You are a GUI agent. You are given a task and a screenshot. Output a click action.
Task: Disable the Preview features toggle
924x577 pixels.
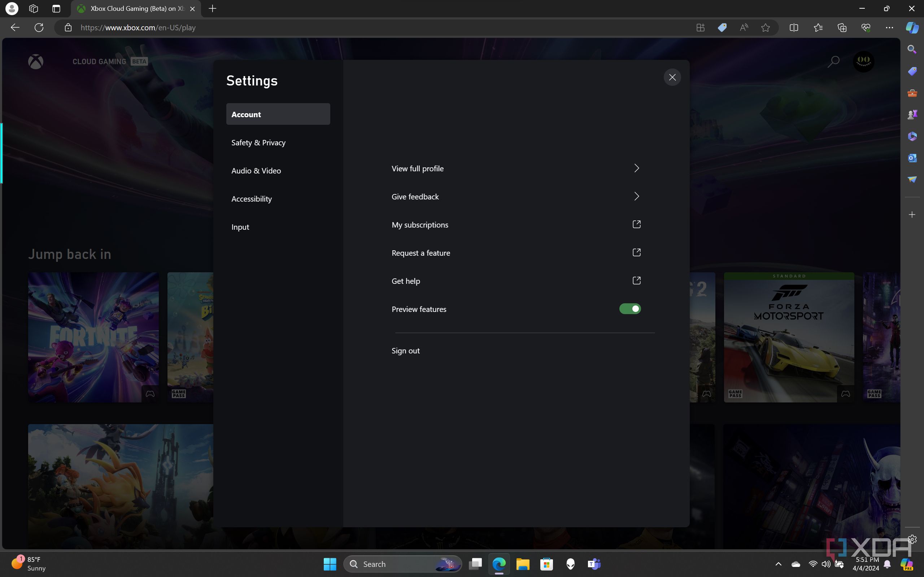click(x=629, y=309)
